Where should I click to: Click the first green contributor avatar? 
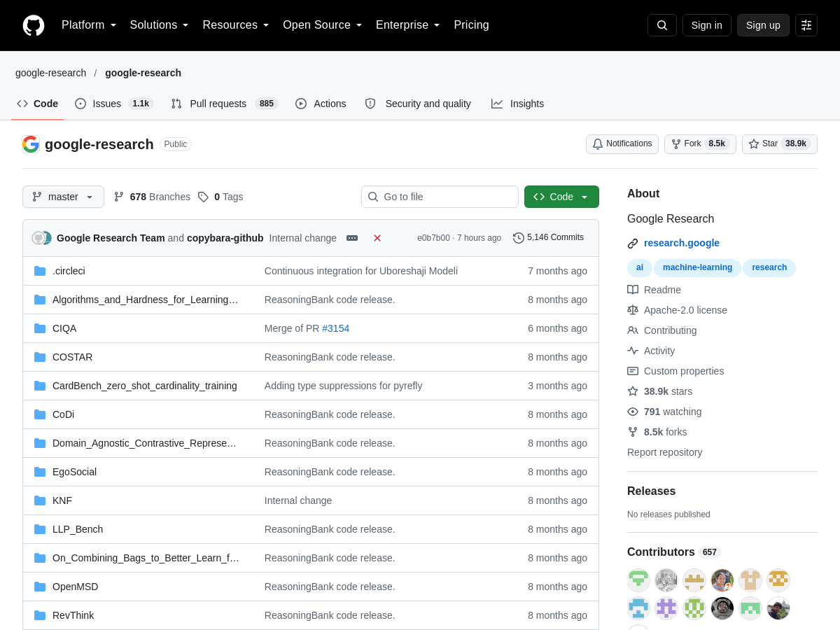click(638, 580)
